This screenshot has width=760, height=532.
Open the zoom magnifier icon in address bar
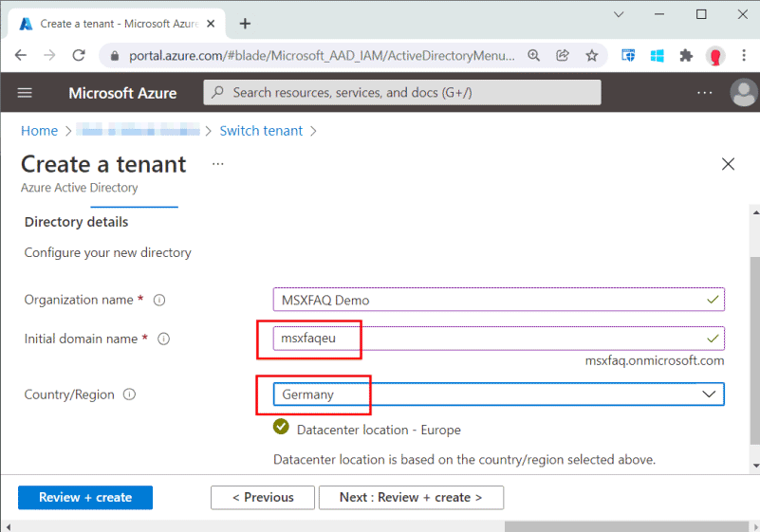tap(533, 55)
